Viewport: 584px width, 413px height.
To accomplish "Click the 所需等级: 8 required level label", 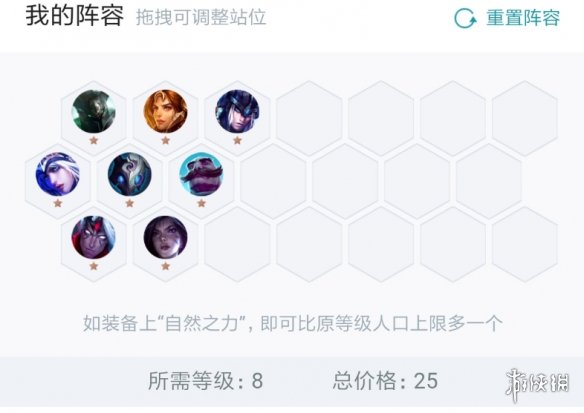I will click(x=206, y=381).
